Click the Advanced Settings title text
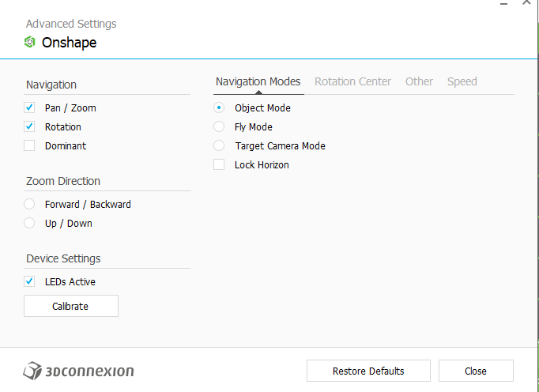Screen dimensions: 539x392 [71, 24]
